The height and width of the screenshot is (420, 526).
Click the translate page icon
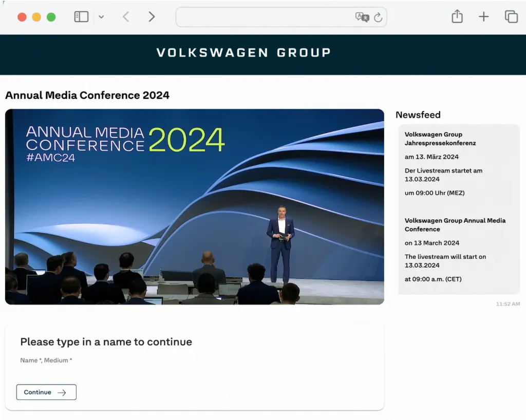[x=362, y=17]
